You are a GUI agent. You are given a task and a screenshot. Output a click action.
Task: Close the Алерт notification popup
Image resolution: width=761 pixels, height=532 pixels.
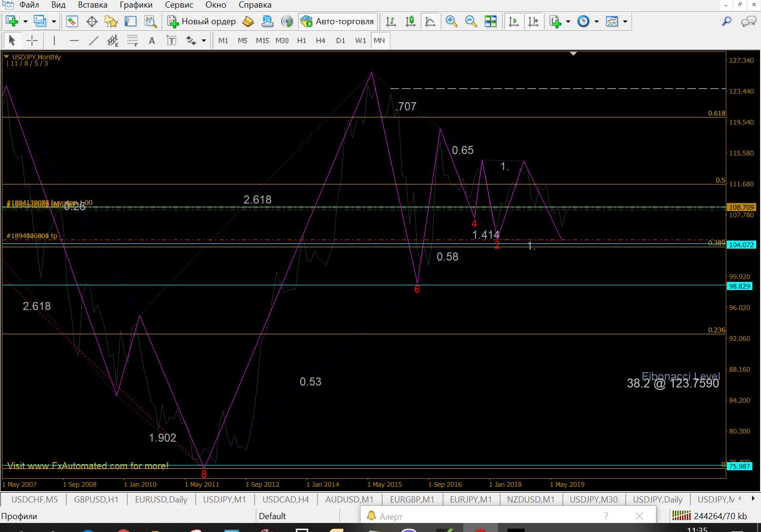(639, 516)
